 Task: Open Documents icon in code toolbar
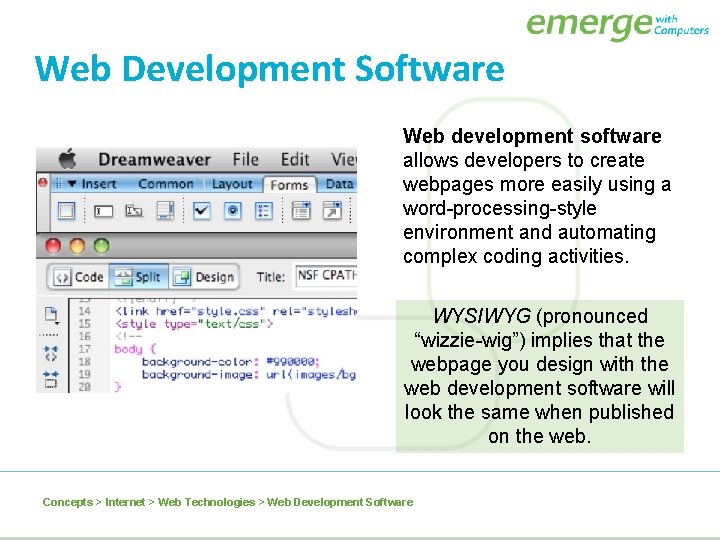(x=51, y=316)
